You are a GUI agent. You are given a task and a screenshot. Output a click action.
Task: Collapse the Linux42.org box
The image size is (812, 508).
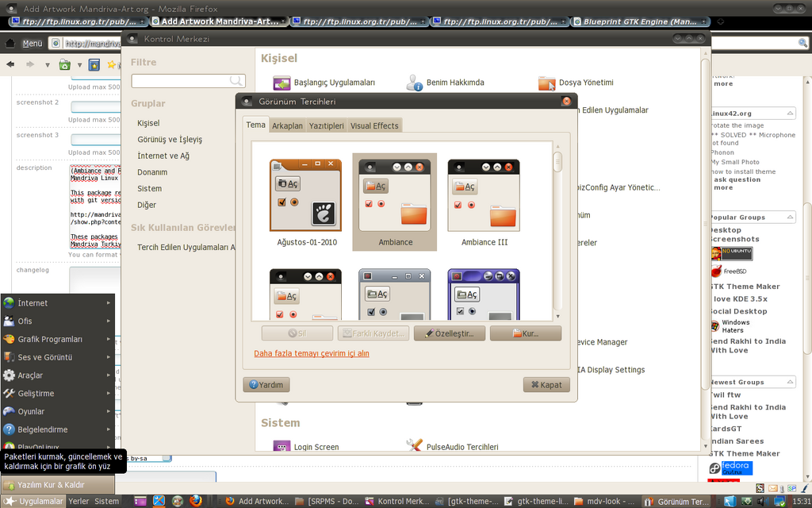(x=791, y=113)
